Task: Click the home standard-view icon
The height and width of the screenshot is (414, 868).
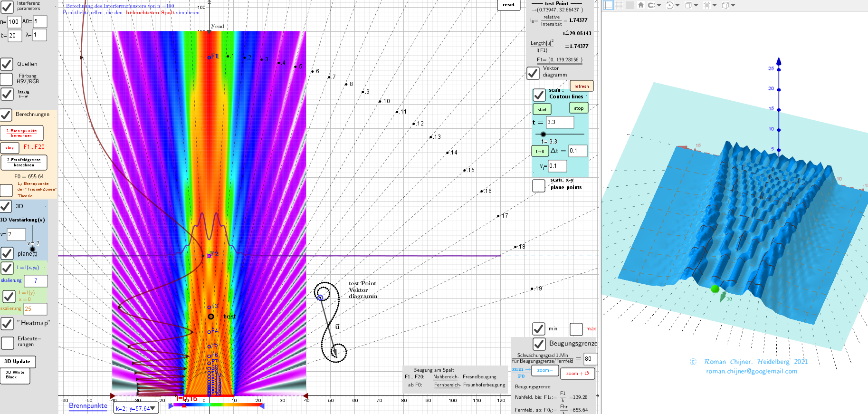Action: coord(640,5)
